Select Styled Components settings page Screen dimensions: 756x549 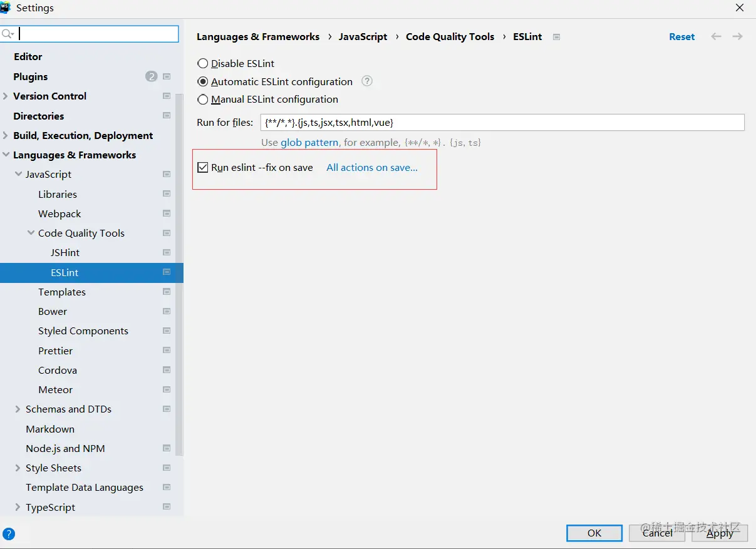83,331
